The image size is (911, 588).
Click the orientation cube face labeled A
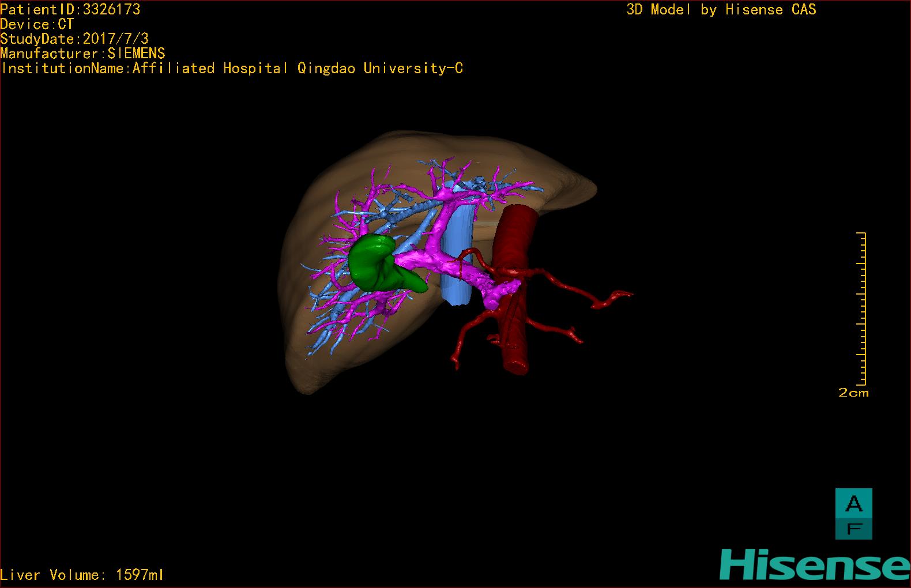[854, 503]
